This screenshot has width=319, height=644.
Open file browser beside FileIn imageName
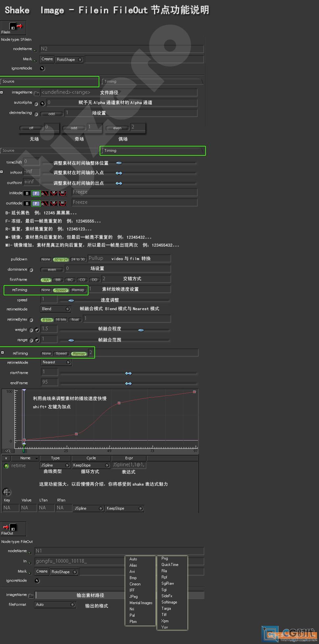[37, 93]
